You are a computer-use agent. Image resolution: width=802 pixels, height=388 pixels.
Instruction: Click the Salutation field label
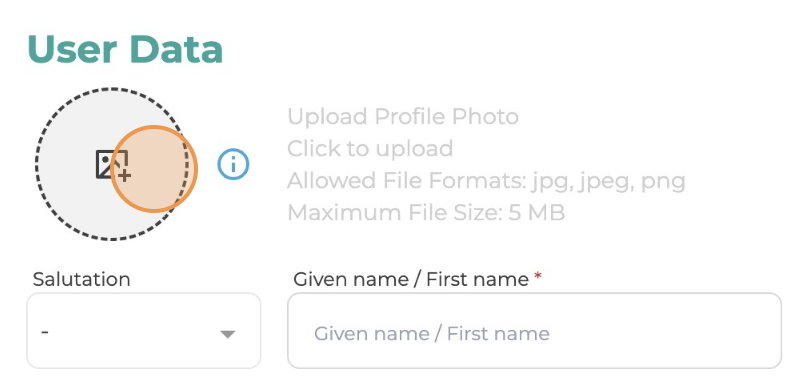81,279
